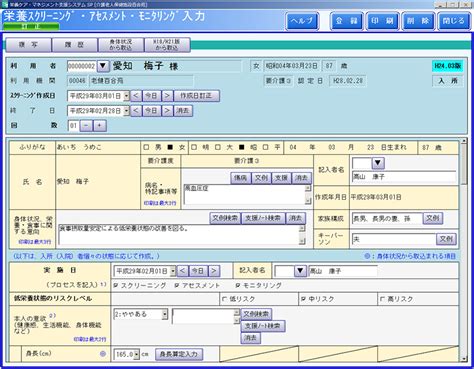This screenshot has width=474, height=369.
Task: Check the 大 era checkbox
Action: (x=218, y=147)
